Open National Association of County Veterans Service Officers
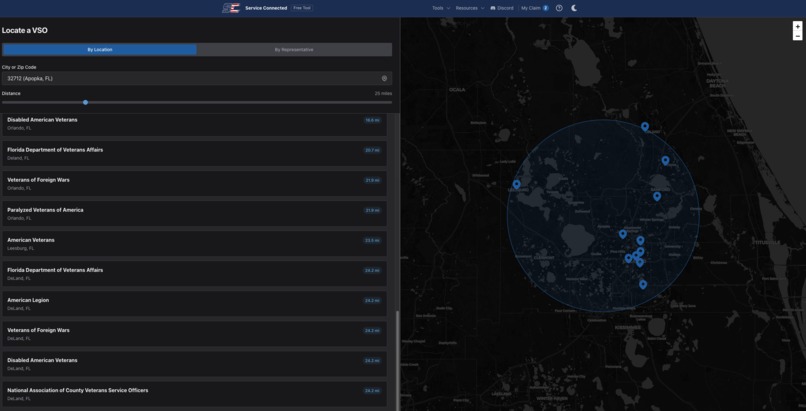Screen dimensions: 806x411 pos(194,394)
